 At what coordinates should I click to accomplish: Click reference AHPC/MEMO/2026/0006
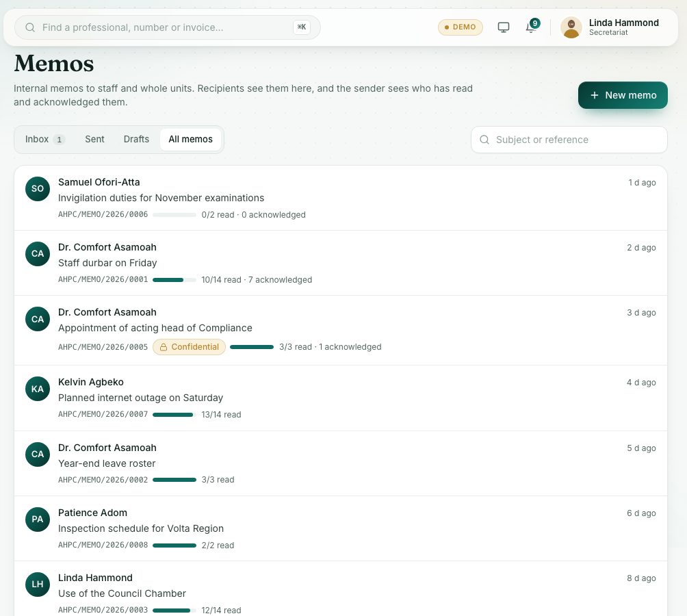[x=103, y=215]
